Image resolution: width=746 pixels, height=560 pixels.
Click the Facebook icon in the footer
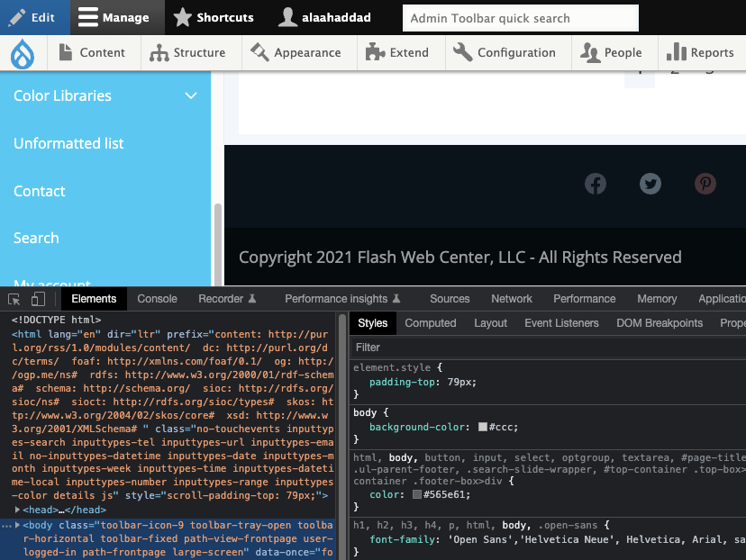[596, 184]
